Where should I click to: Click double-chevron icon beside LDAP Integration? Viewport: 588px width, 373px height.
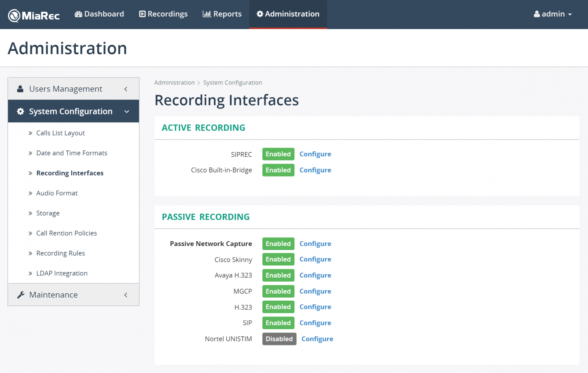pos(30,274)
